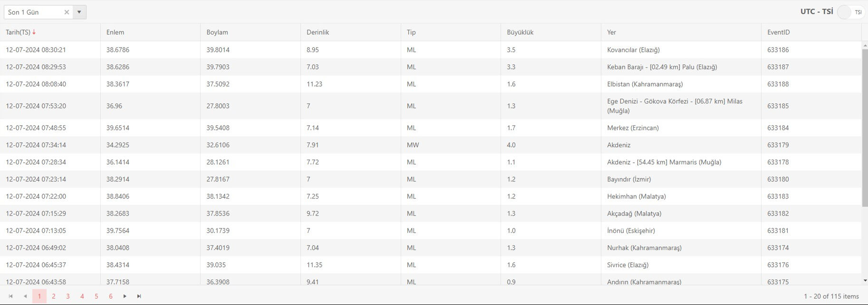Viewport: 868px width, 305px height.
Task: Open page 2 of earthquake list
Action: (x=54, y=296)
